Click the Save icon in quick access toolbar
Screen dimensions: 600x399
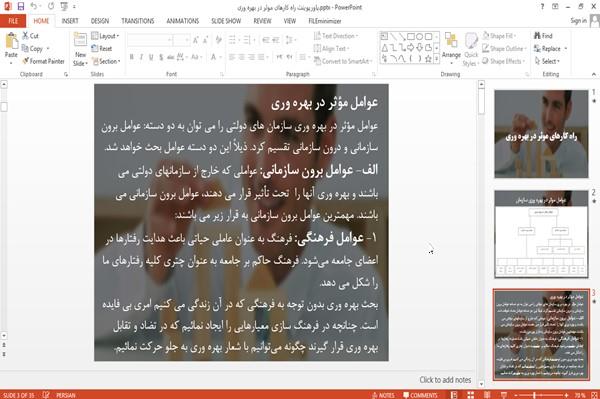tap(21, 7)
